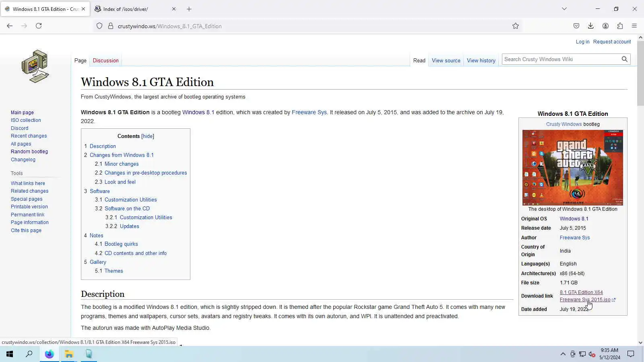Open the notification center icon
Screen dimensions: 644x362
pos(631,354)
